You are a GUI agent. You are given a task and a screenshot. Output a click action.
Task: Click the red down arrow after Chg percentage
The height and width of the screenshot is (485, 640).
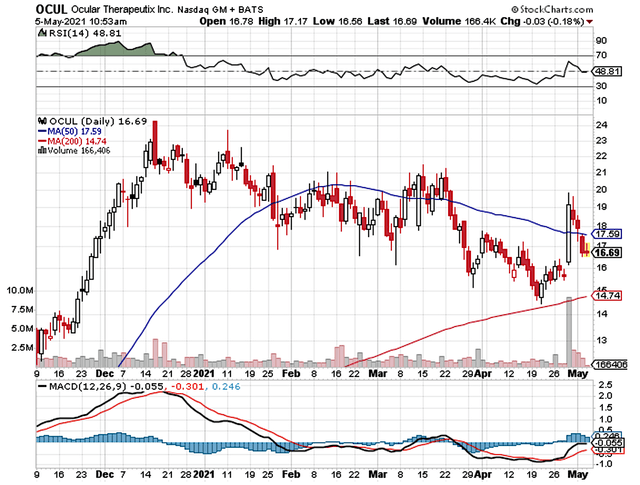click(x=590, y=22)
